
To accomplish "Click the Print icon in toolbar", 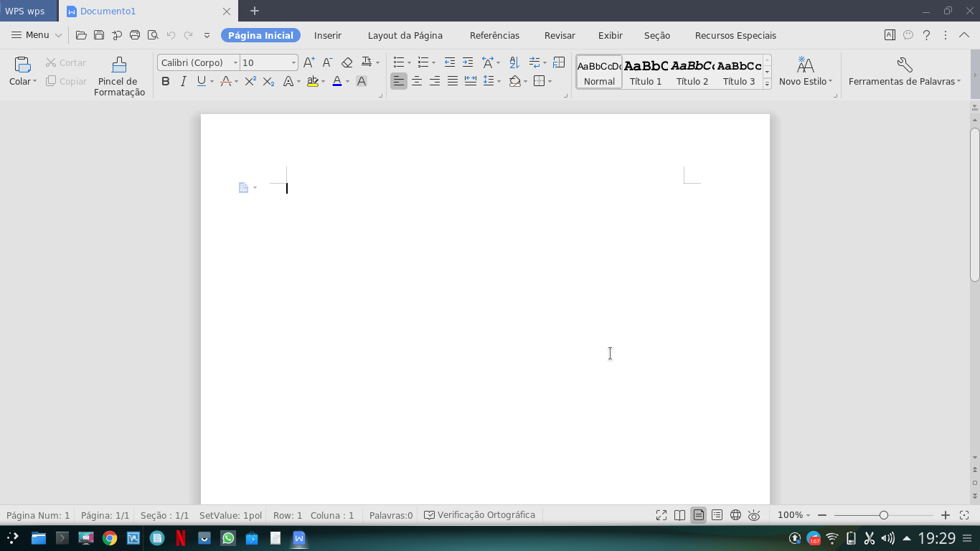I will [134, 35].
